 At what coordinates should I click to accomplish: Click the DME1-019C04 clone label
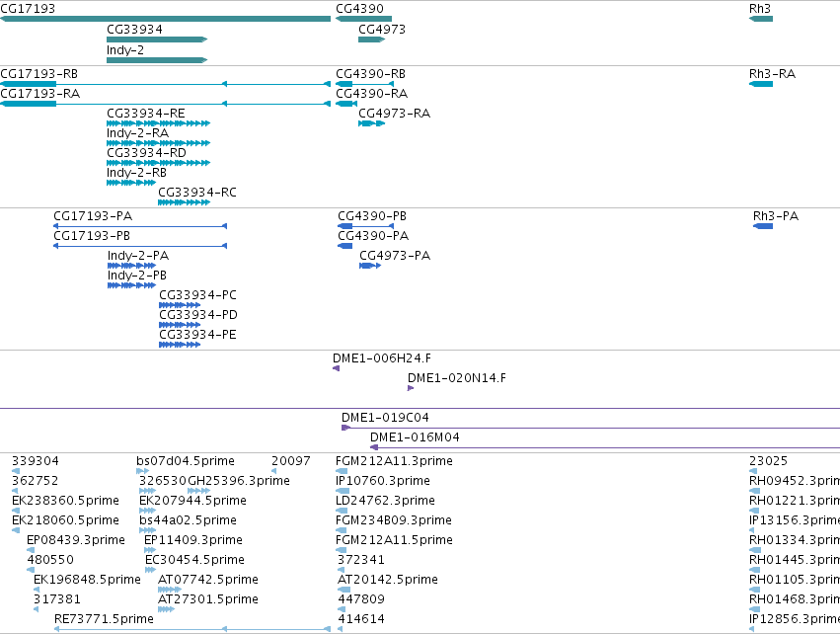pyautogui.click(x=385, y=418)
